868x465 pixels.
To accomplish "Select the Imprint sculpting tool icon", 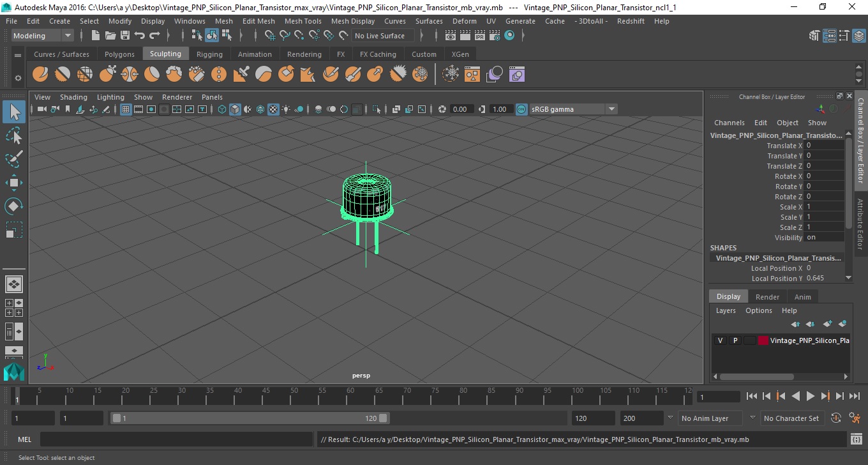I will 241,75.
